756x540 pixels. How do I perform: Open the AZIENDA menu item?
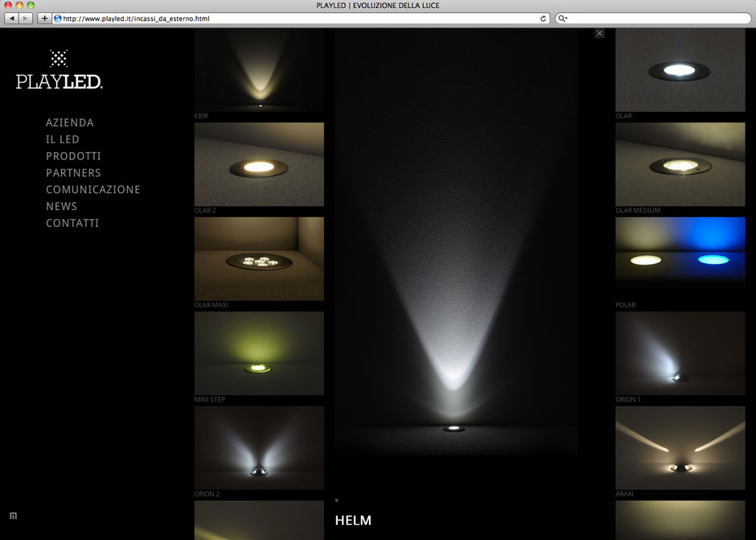tap(70, 122)
